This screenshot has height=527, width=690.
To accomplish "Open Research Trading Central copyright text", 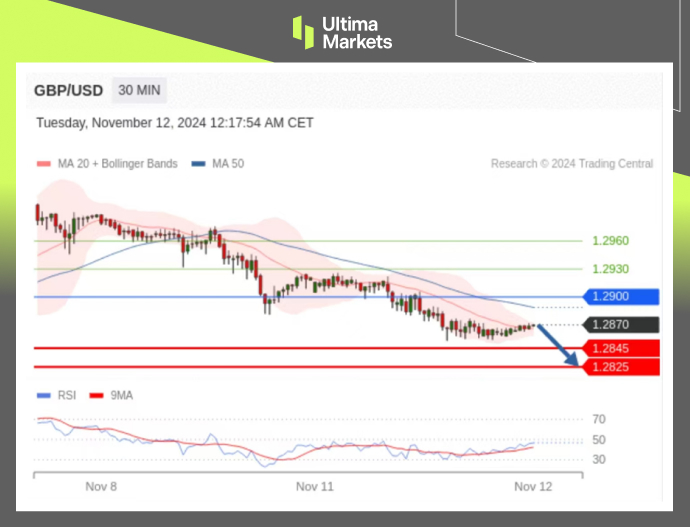I will (x=572, y=164).
